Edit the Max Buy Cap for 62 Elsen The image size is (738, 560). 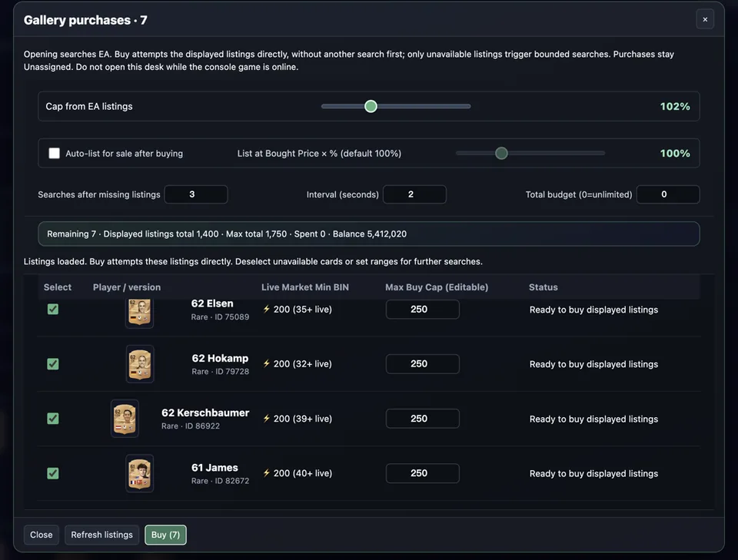(423, 310)
